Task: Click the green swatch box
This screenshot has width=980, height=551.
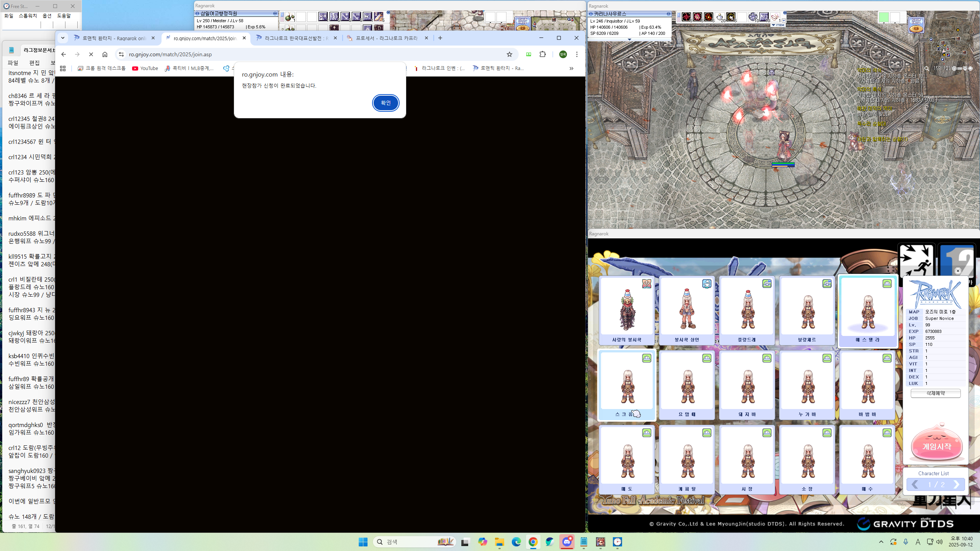Action: pos(884,17)
